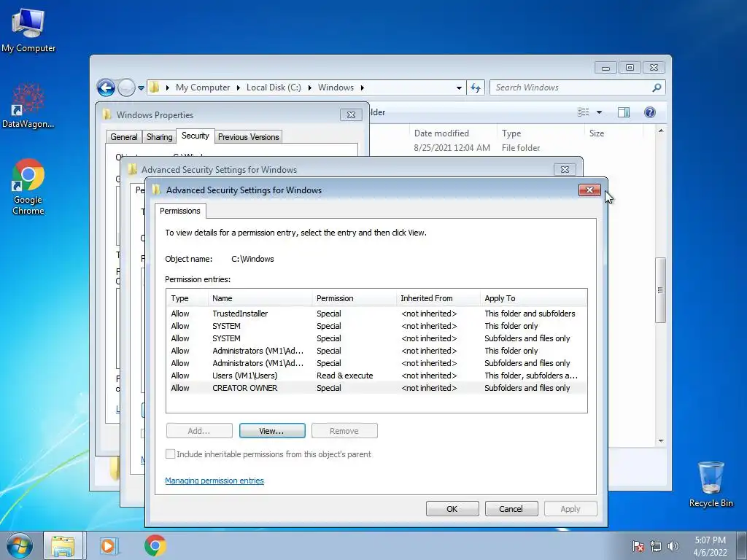This screenshot has width=747, height=560.
Task: Select the CREATOR OWNER permission entry
Action: [x=376, y=388]
